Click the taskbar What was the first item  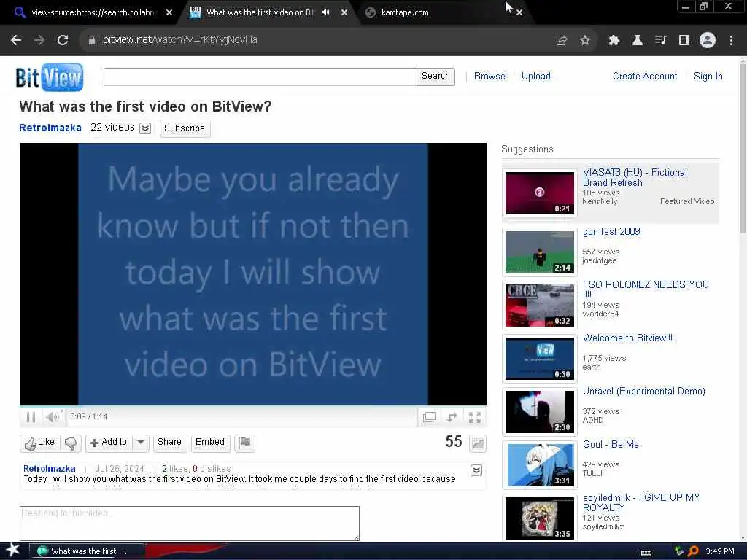click(x=87, y=551)
